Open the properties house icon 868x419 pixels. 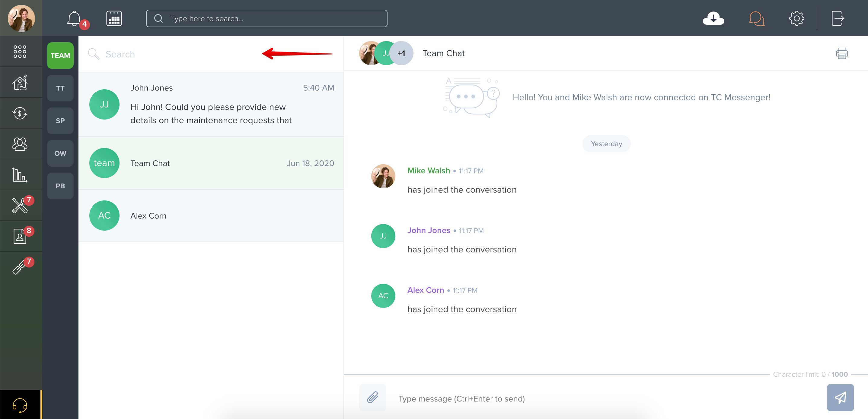click(20, 83)
